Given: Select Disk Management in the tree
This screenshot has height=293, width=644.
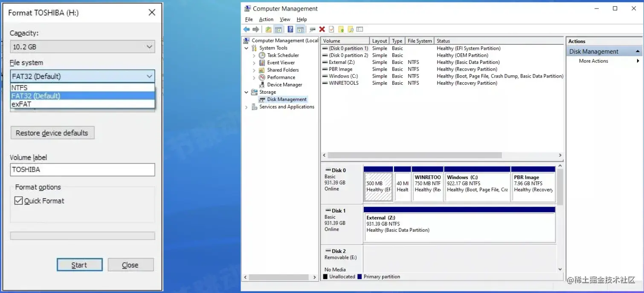Looking at the screenshot, I should pos(287,99).
